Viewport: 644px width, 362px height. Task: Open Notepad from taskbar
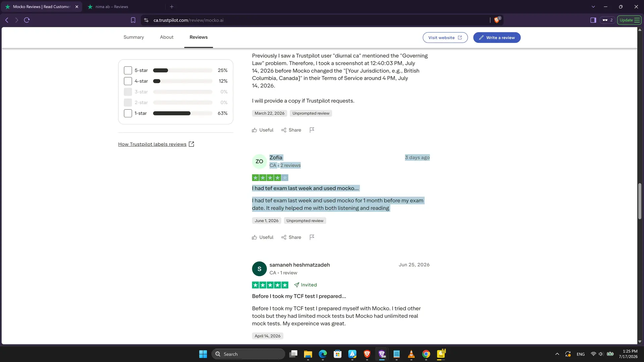coord(396,354)
